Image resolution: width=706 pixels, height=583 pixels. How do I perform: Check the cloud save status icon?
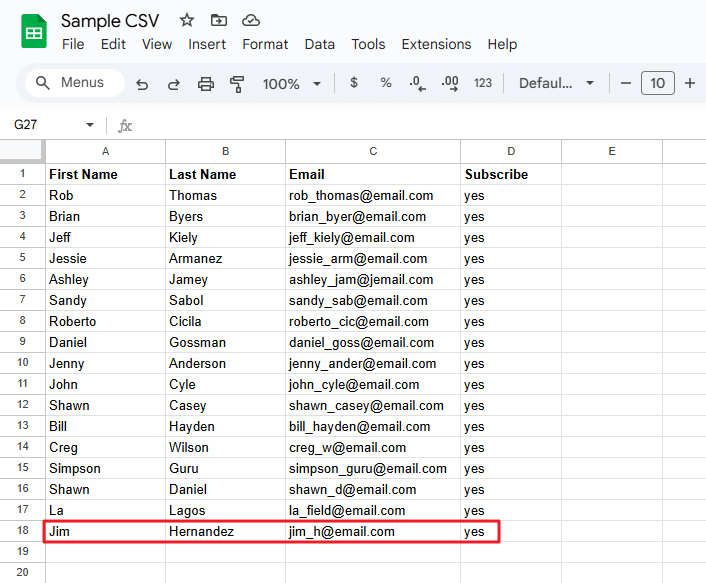[251, 20]
